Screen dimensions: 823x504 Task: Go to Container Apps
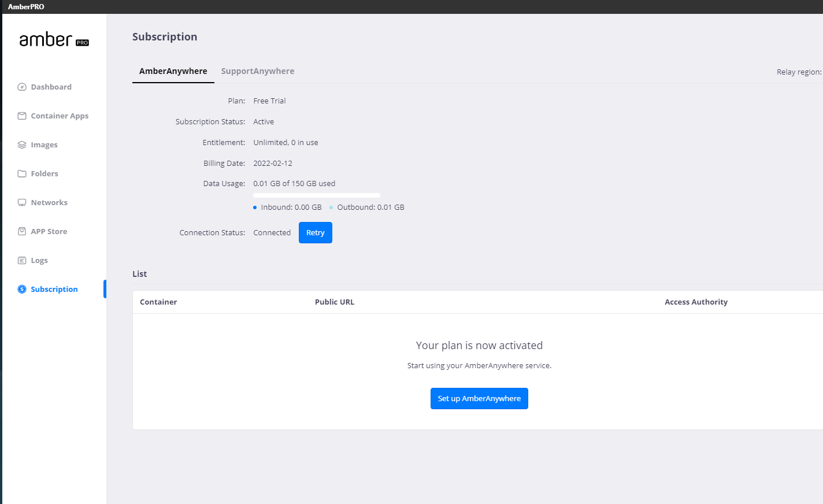[x=60, y=116]
